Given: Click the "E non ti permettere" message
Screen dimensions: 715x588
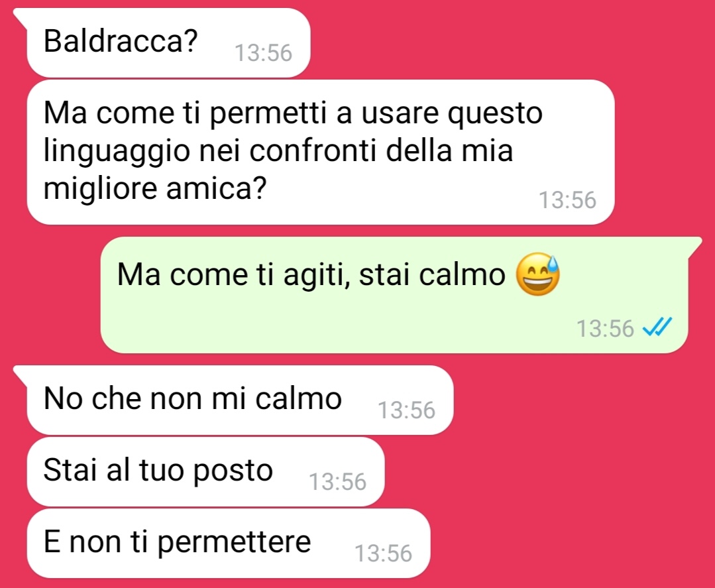Looking at the screenshot, I should click(x=229, y=544).
